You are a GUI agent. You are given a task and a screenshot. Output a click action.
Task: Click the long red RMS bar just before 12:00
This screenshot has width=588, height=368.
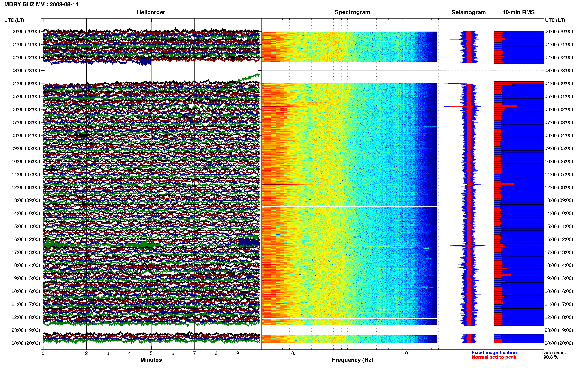pyautogui.click(x=504, y=184)
